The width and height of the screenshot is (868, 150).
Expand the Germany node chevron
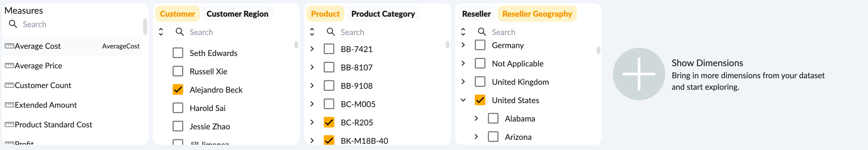click(463, 45)
